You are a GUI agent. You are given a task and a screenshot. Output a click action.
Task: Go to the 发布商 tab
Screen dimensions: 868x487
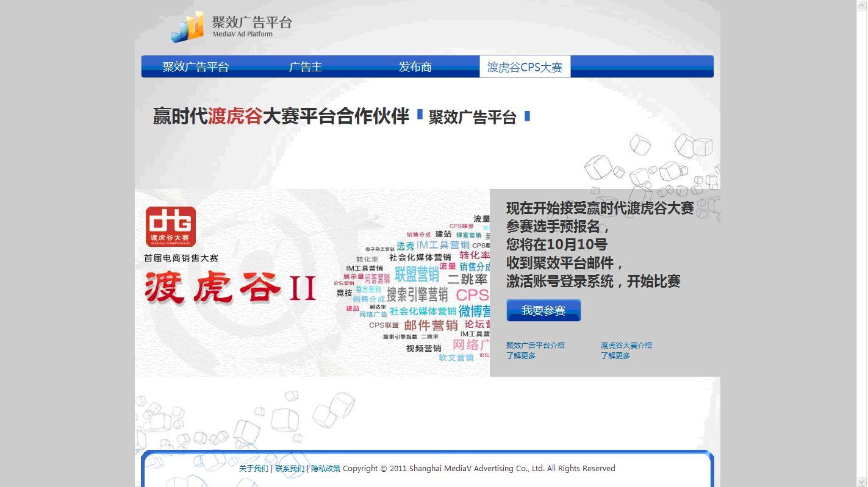click(x=415, y=67)
